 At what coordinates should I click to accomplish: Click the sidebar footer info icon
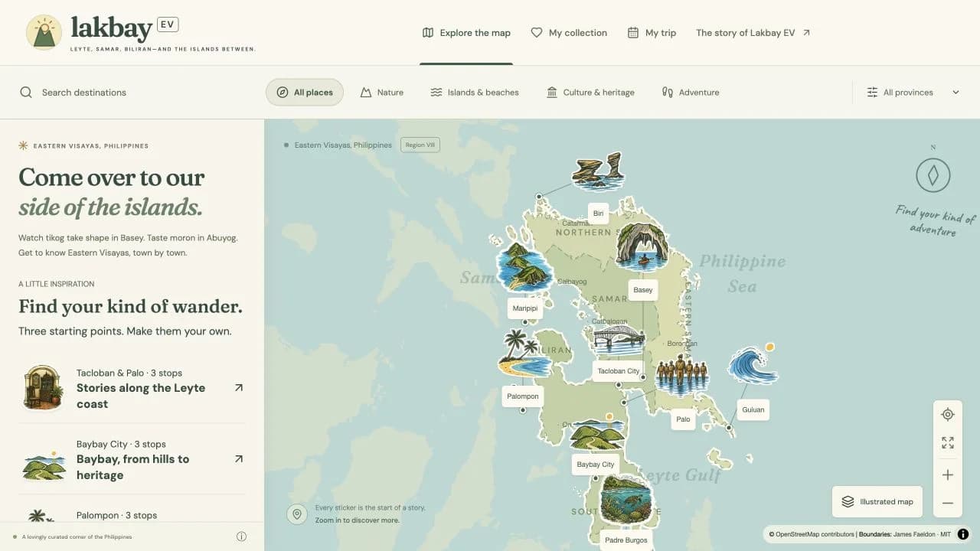click(241, 536)
